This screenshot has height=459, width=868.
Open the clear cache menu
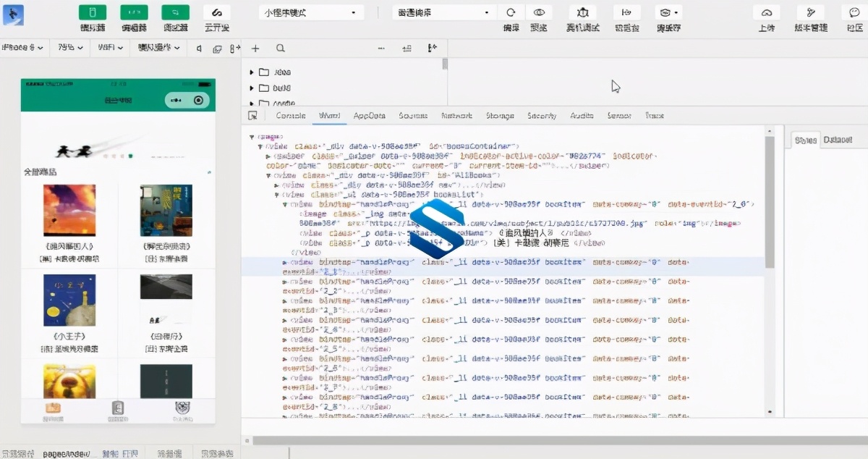click(x=668, y=12)
